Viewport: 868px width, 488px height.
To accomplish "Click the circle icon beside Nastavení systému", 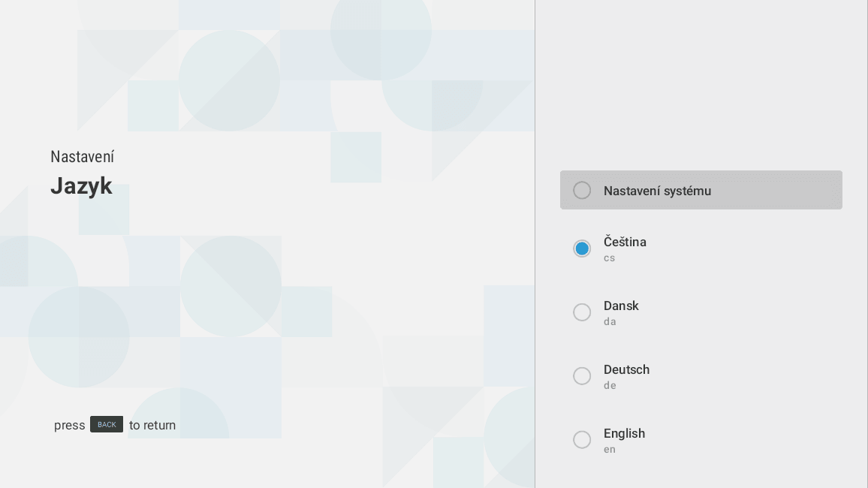I will pos(582,190).
